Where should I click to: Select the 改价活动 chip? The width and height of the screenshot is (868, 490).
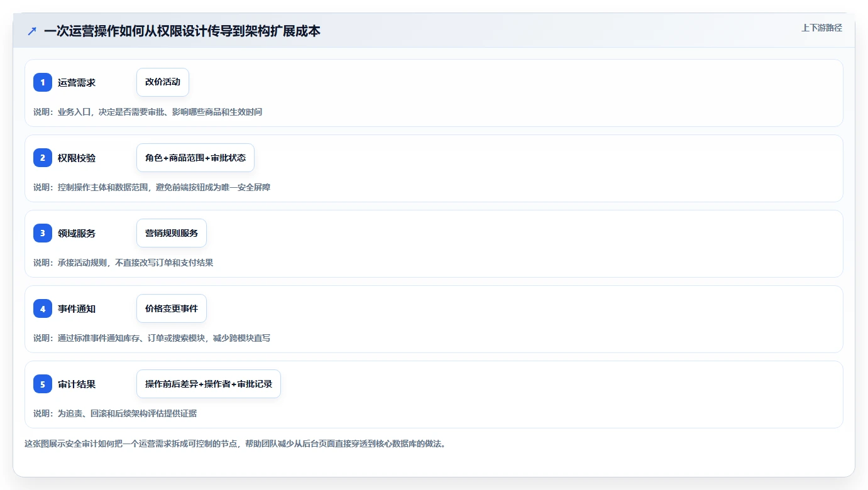tap(163, 82)
